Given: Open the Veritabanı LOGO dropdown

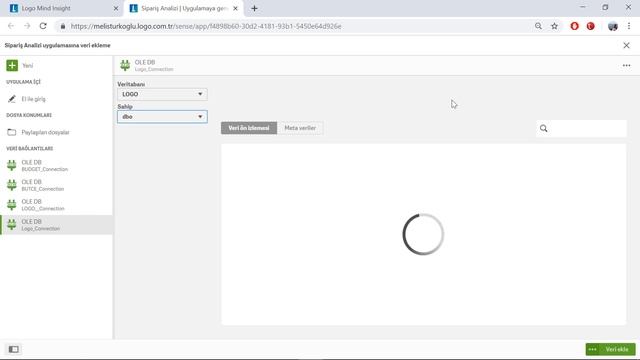Looking at the screenshot, I should click(162, 94).
